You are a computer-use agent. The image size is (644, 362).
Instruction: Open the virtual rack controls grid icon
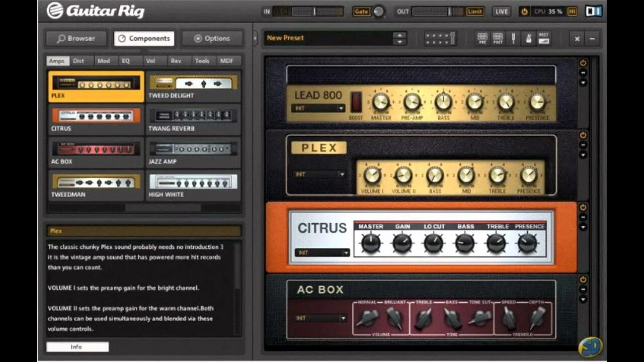441,39
